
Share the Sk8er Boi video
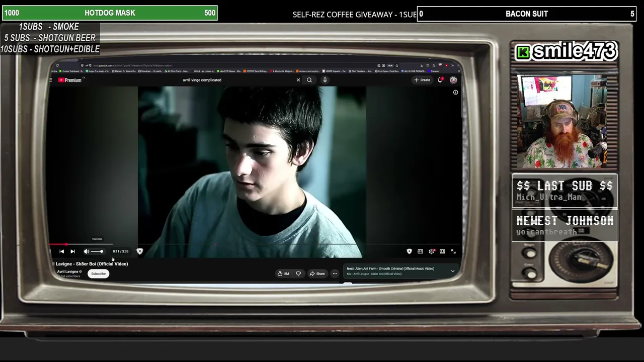click(317, 274)
